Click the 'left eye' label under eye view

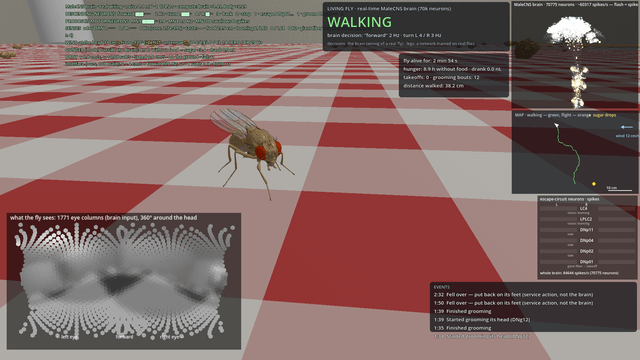(x=69, y=337)
